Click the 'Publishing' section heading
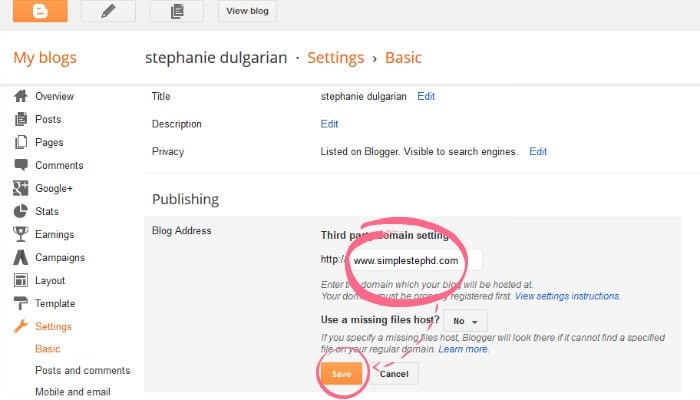This screenshot has height=400, width=700. [x=185, y=199]
